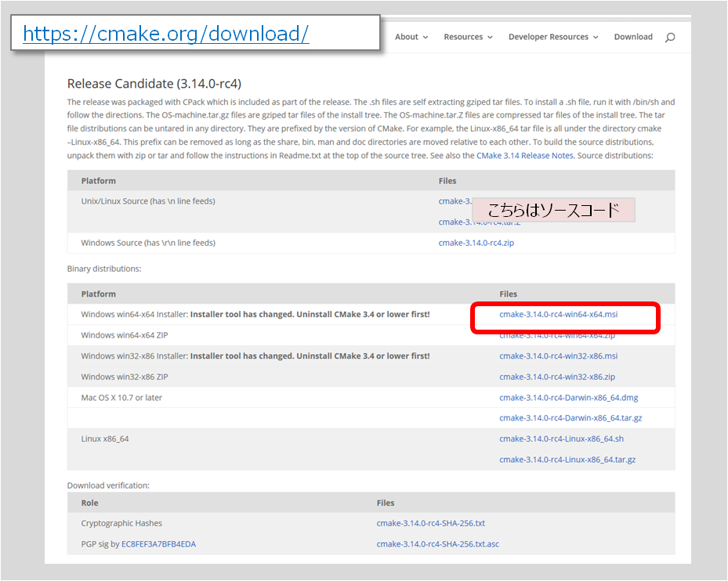Select the Windows win64-x64 Installer row text
This screenshot has height=581, width=728.
tap(255, 314)
